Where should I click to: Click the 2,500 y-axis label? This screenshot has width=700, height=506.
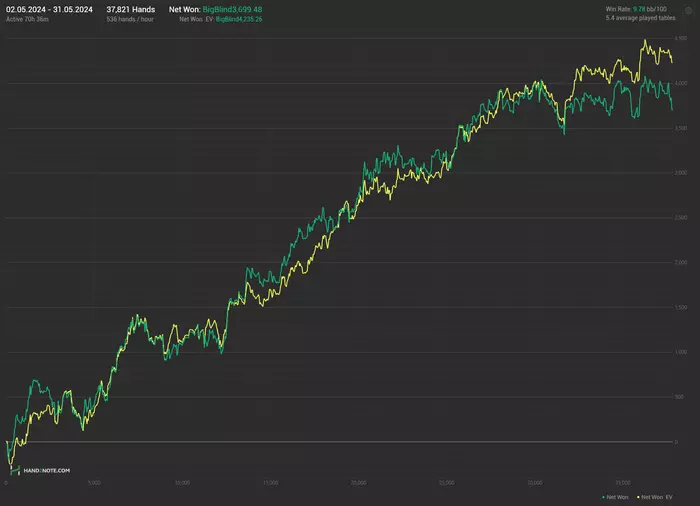click(681, 217)
